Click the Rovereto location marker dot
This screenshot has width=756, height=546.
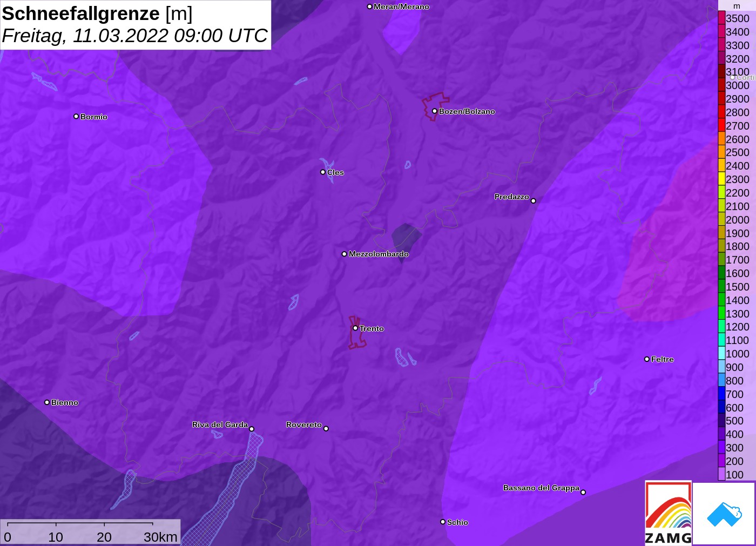pos(326,429)
